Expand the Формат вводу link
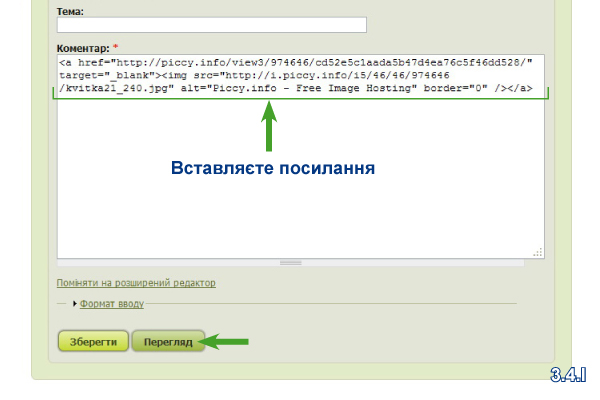The height and width of the screenshot is (400, 600). coord(112,303)
